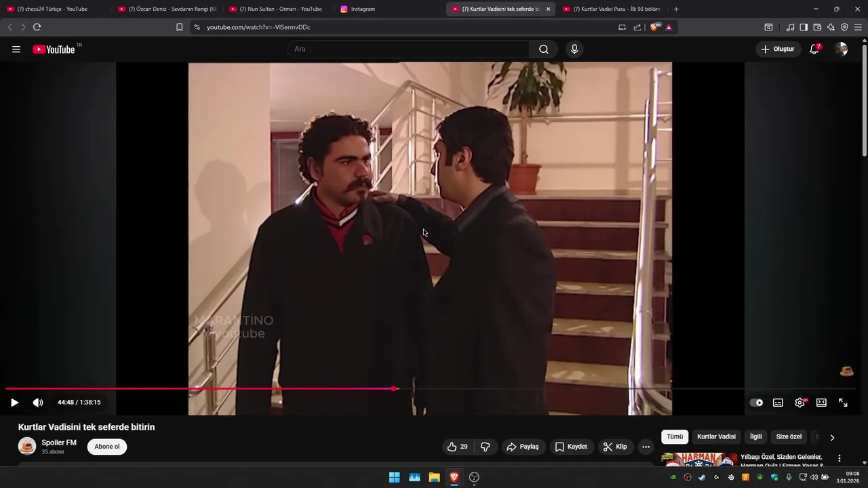Open the player settings gear

(800, 403)
